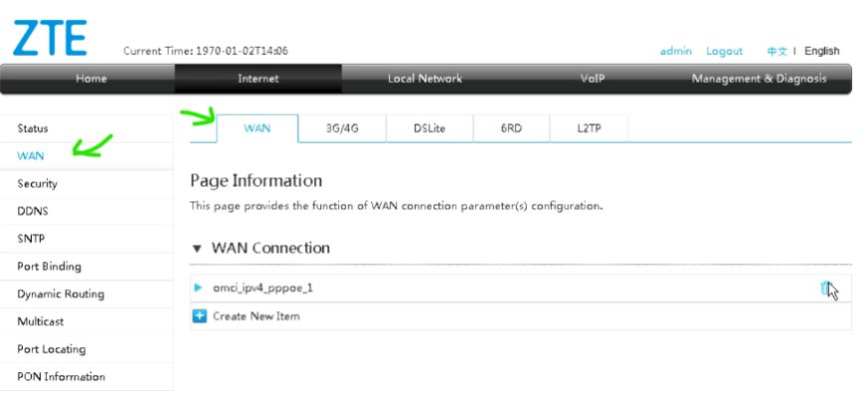Click the Logout link
Screen dimensions: 868x401
(724, 51)
